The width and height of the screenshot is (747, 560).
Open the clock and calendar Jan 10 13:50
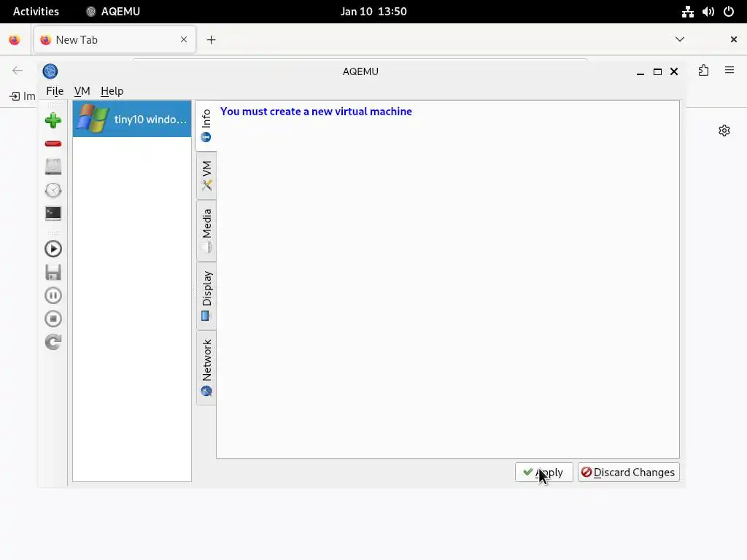tap(373, 12)
